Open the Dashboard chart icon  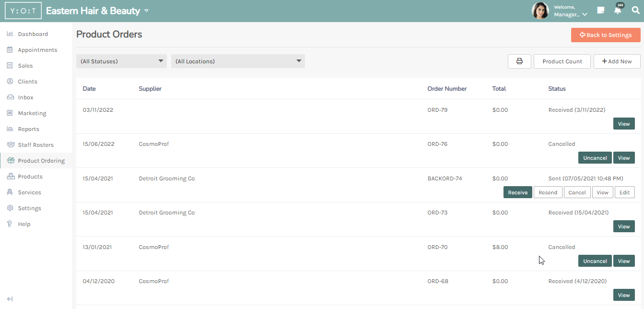[10, 34]
